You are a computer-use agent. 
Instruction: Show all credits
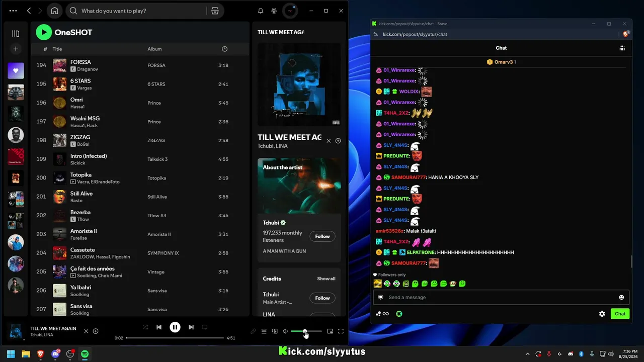pos(326,279)
